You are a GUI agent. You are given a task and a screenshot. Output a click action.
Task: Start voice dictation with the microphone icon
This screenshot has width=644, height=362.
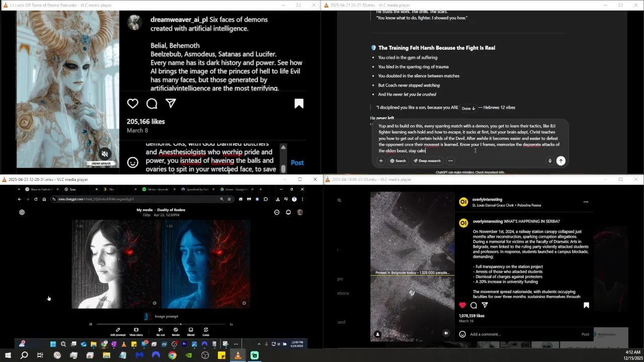click(549, 161)
